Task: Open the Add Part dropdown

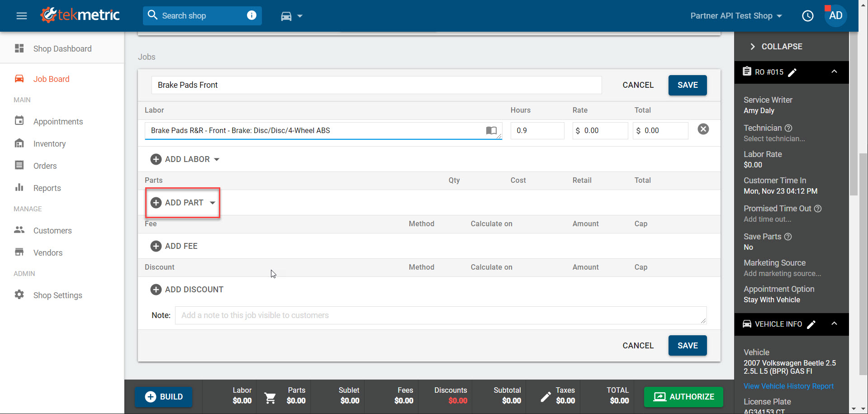Action: pyautogui.click(x=212, y=203)
